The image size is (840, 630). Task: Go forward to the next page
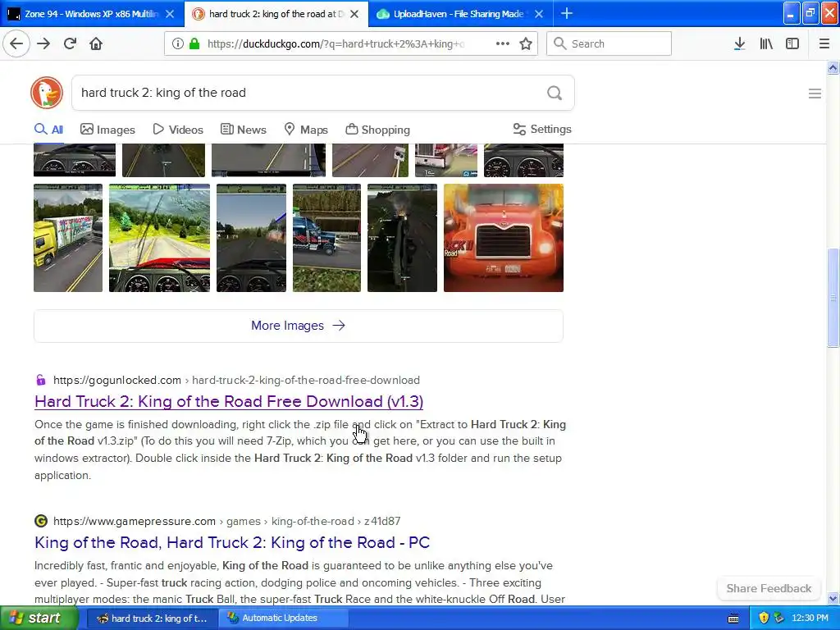coord(43,44)
